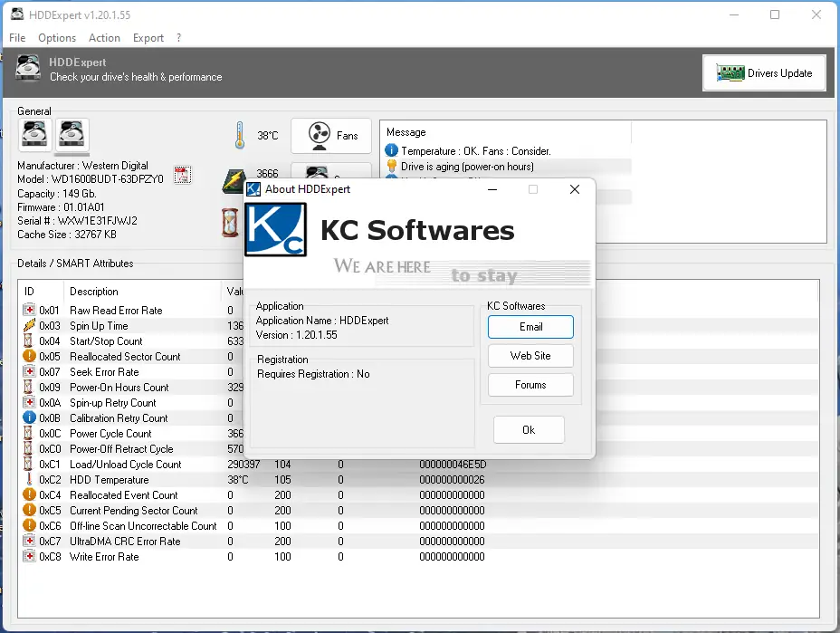
Task: Click Ok in the About dialog
Action: pos(529,430)
